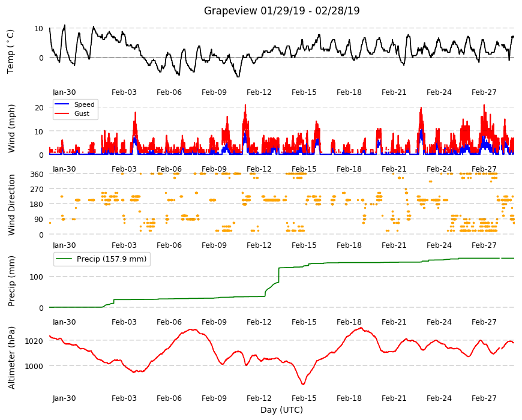
Task: Click the 360 tick on wind direction axis
Action: 37,175
